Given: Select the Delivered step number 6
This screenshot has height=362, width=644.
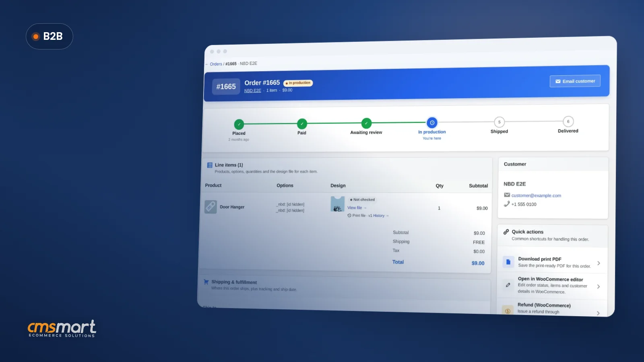Looking at the screenshot, I should coord(568,121).
